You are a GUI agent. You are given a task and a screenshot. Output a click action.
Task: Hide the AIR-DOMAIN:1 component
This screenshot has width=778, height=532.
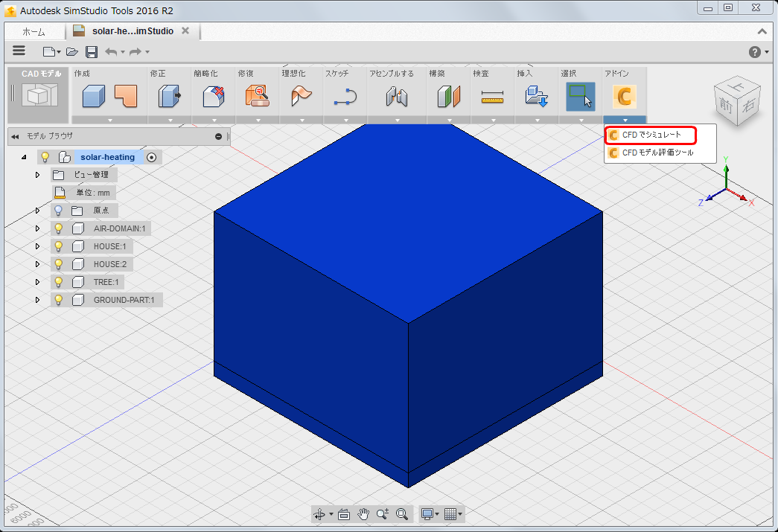(59, 228)
